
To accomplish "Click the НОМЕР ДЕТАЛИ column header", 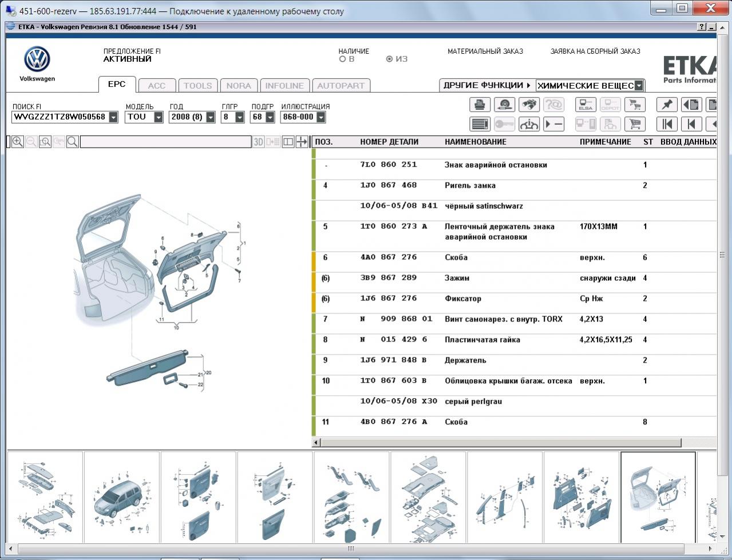I will (x=389, y=142).
